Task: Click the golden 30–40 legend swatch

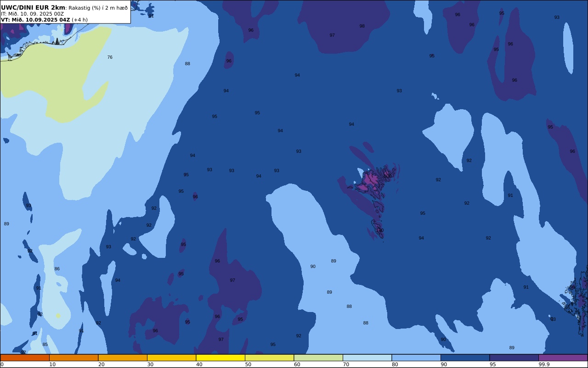Action: tap(171, 357)
